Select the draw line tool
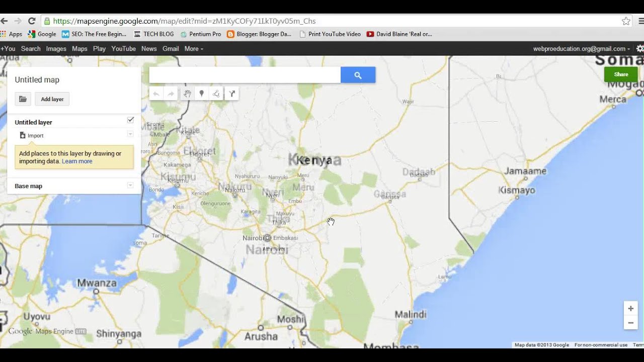The image size is (644, 362). coord(216,94)
